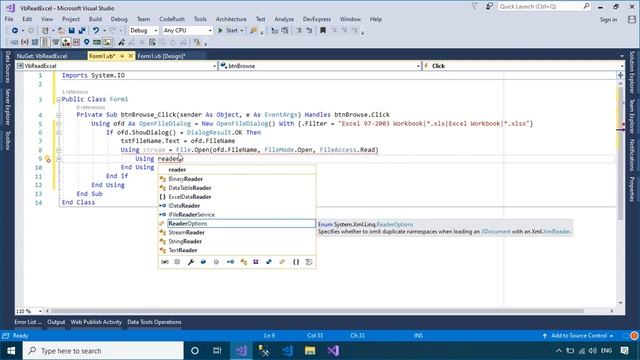This screenshot has width=640, height=360.
Task: Open Task View on the taskbar
Action: (217, 351)
